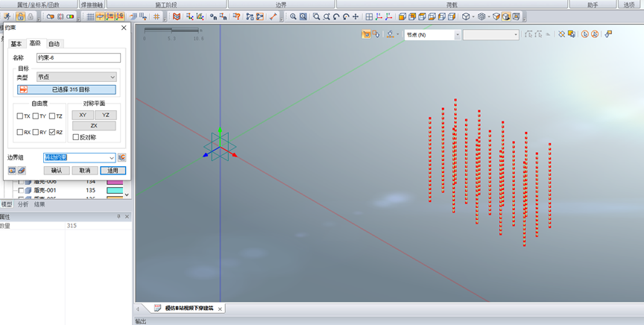Expand the wireframe cube display dropdown arrow
Screen dimensions: 644x325
tap(473, 17)
